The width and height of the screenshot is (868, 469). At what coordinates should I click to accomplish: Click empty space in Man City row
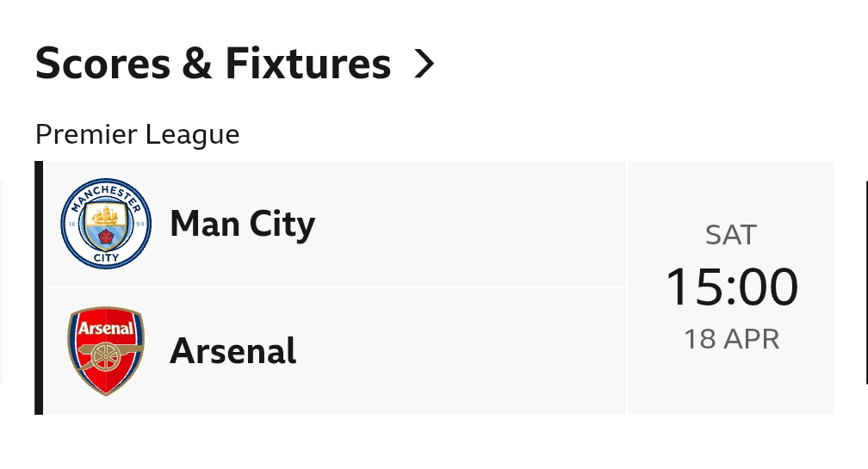(474, 225)
